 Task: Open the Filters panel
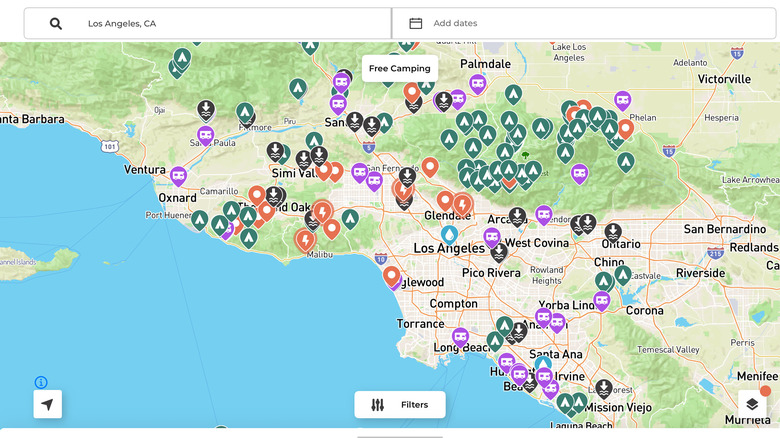tap(400, 404)
